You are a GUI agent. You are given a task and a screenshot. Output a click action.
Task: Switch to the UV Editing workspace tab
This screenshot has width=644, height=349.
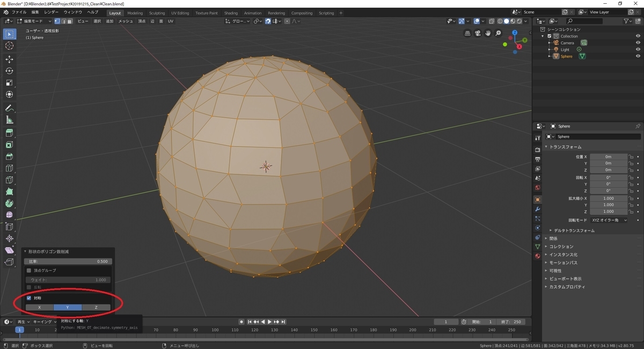[x=180, y=13]
